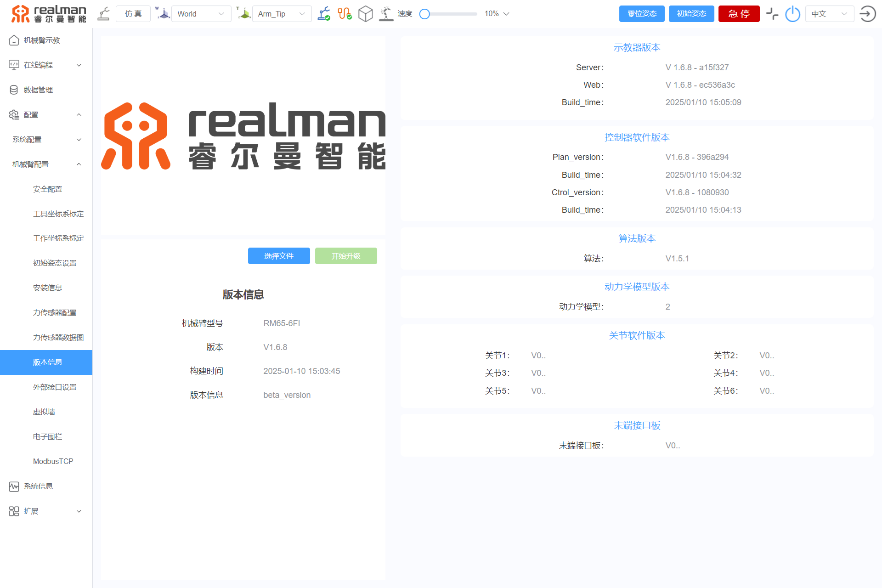Open the 安装信息 menu item

(46, 288)
